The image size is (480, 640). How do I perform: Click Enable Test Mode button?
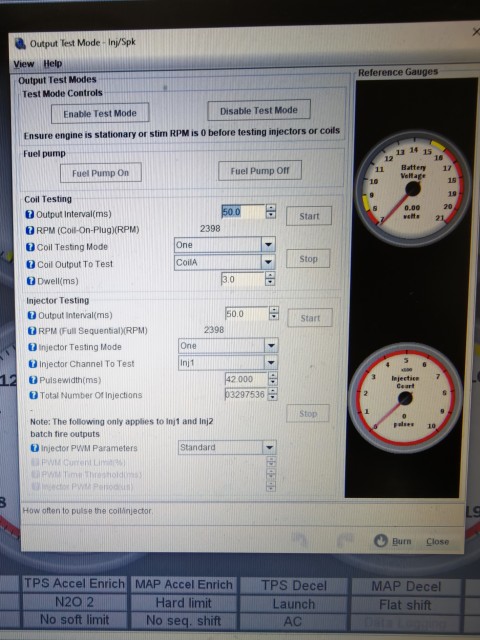(x=100, y=113)
